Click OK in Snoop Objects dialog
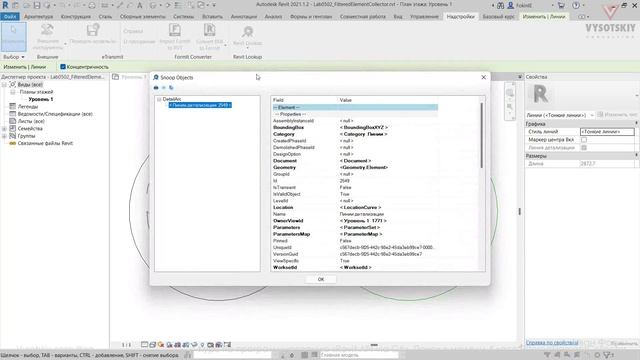Image resolution: width=640 pixels, height=360 pixels. [321, 279]
